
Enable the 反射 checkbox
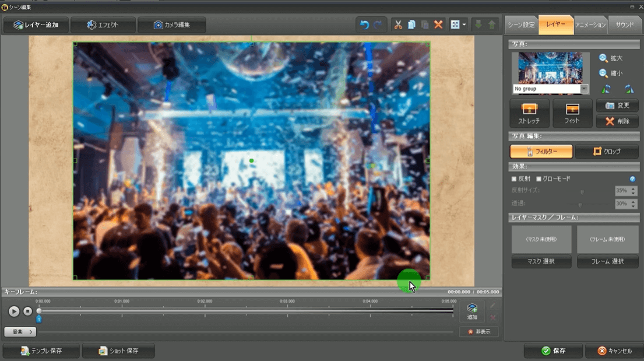514,179
